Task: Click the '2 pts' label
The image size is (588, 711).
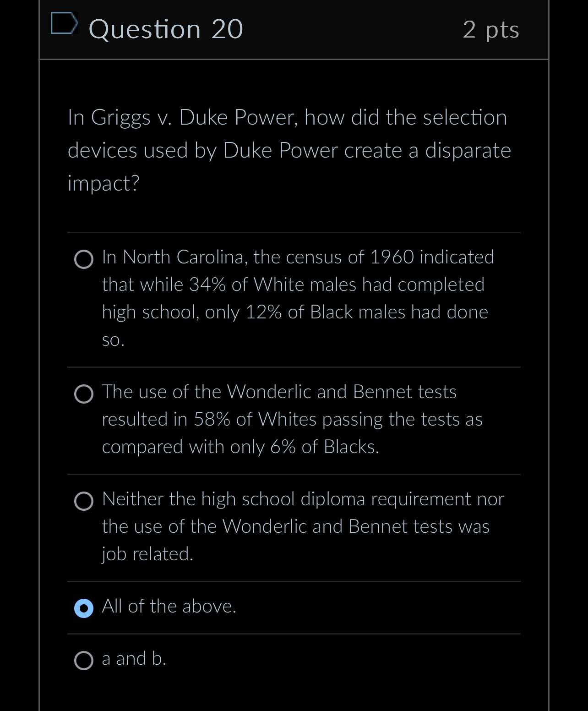Action: point(490,29)
